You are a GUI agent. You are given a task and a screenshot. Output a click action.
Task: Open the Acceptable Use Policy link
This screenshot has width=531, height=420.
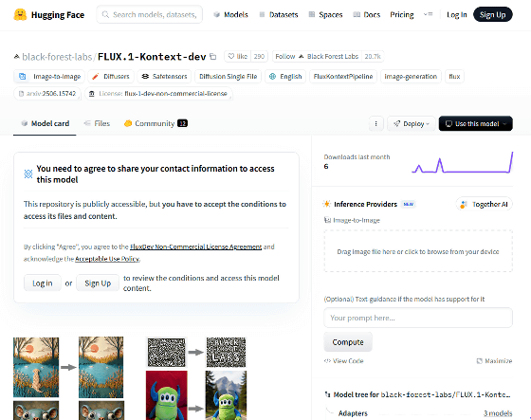tap(107, 259)
